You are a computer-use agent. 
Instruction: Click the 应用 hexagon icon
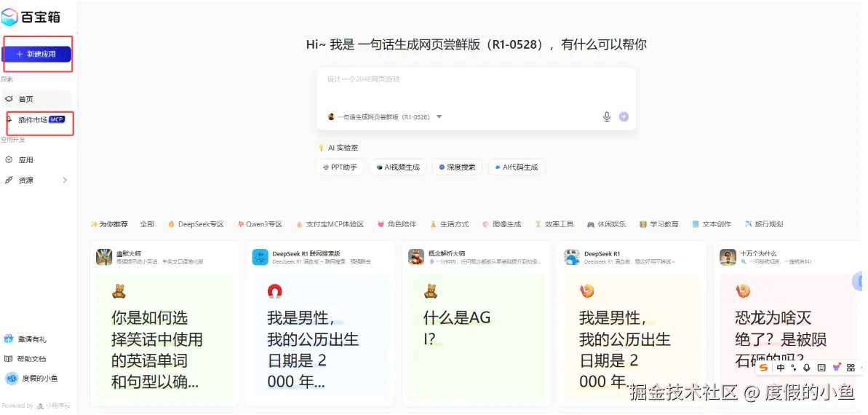click(x=9, y=159)
